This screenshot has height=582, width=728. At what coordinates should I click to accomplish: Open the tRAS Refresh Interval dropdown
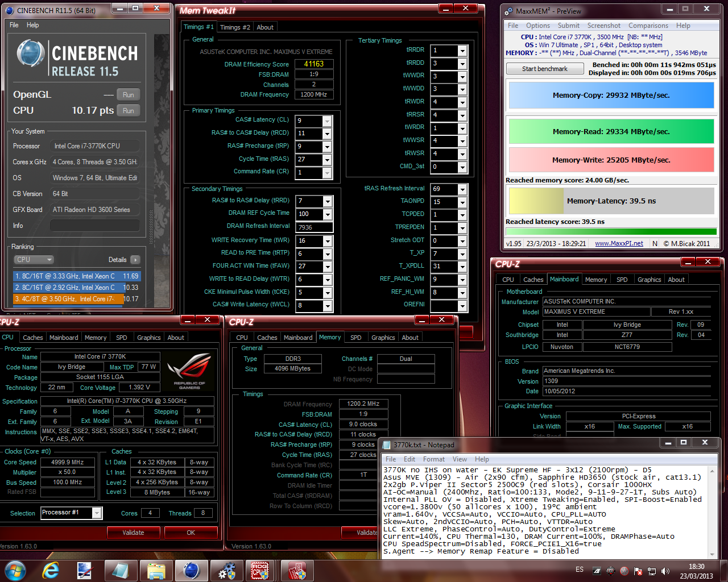[462, 189]
